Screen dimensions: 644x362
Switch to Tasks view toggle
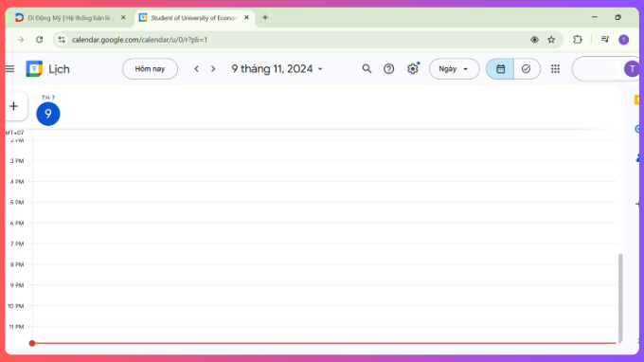coord(527,68)
